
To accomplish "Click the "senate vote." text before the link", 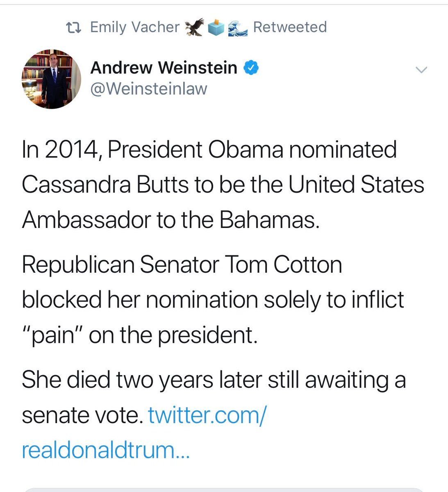I will [80, 415].
